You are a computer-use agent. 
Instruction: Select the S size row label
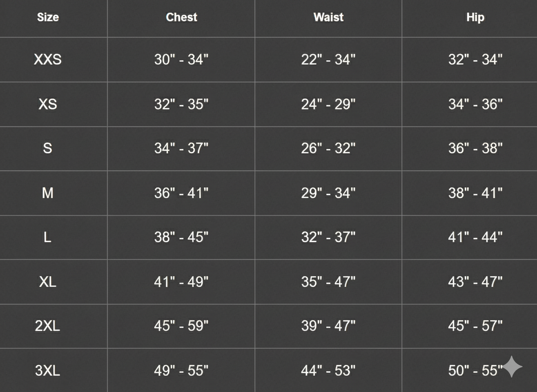pyautogui.click(x=48, y=148)
